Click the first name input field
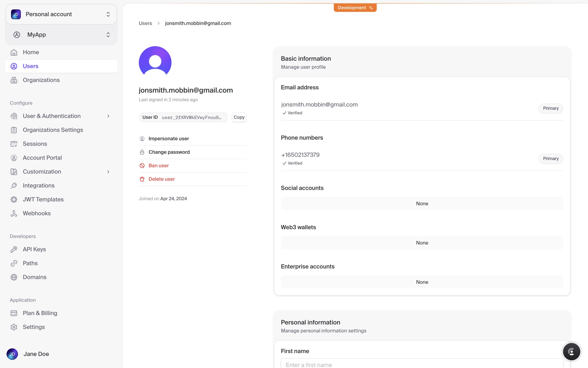 (x=422, y=364)
